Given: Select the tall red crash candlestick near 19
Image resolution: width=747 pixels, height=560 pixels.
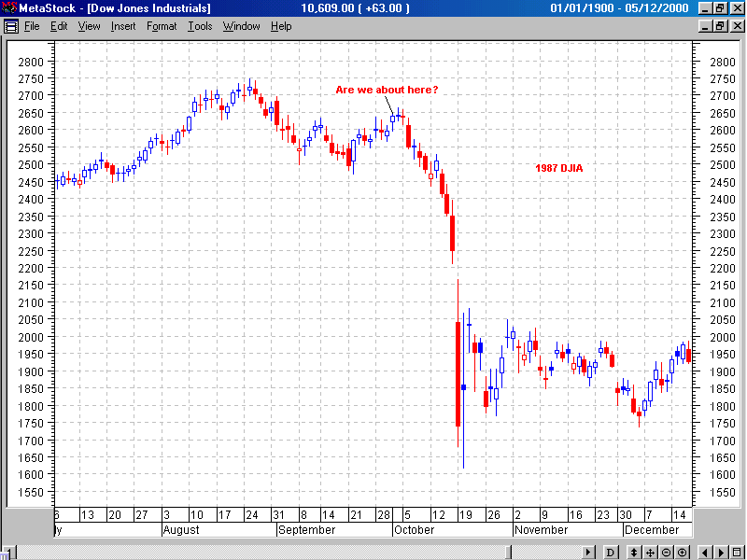Looking at the screenshot, I should point(458,374).
